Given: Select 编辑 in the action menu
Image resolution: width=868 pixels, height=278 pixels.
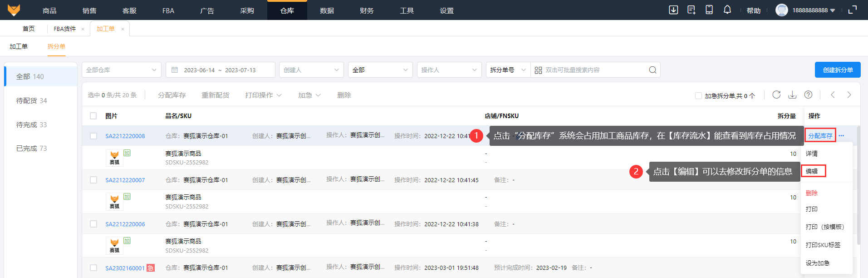Looking at the screenshot, I should (812, 171).
